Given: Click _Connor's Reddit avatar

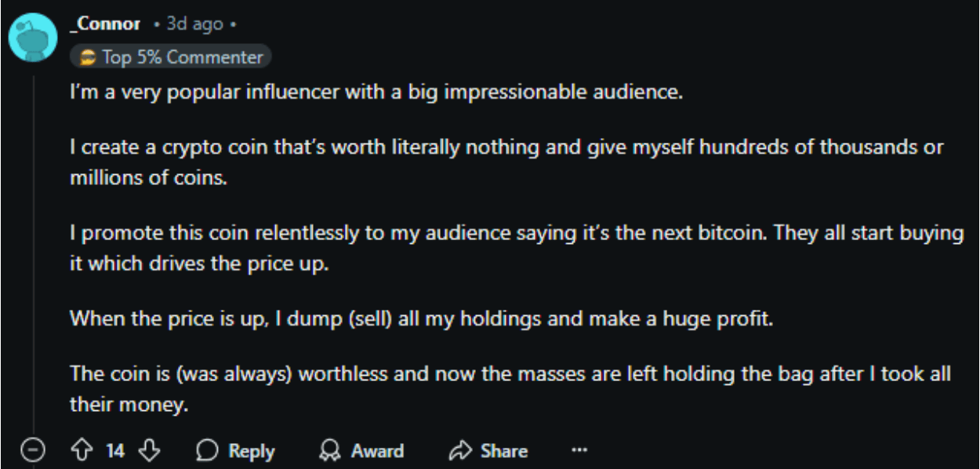Looking at the screenshot, I should coord(33,37).
